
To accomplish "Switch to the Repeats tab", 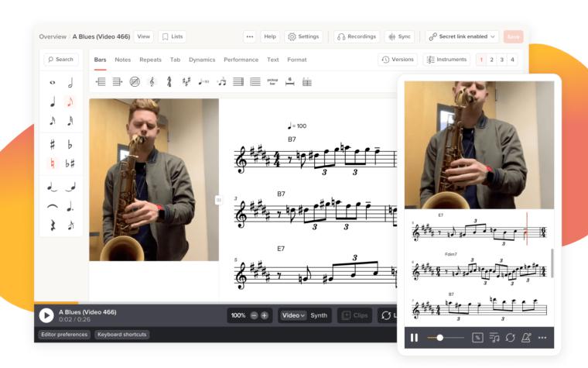I will pyautogui.click(x=150, y=60).
